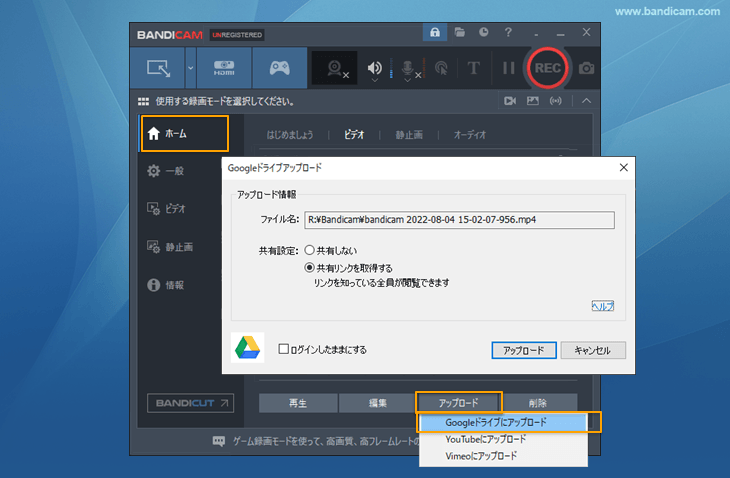Enable ログインしたままにする checkbox
The image size is (730, 478).
283,349
